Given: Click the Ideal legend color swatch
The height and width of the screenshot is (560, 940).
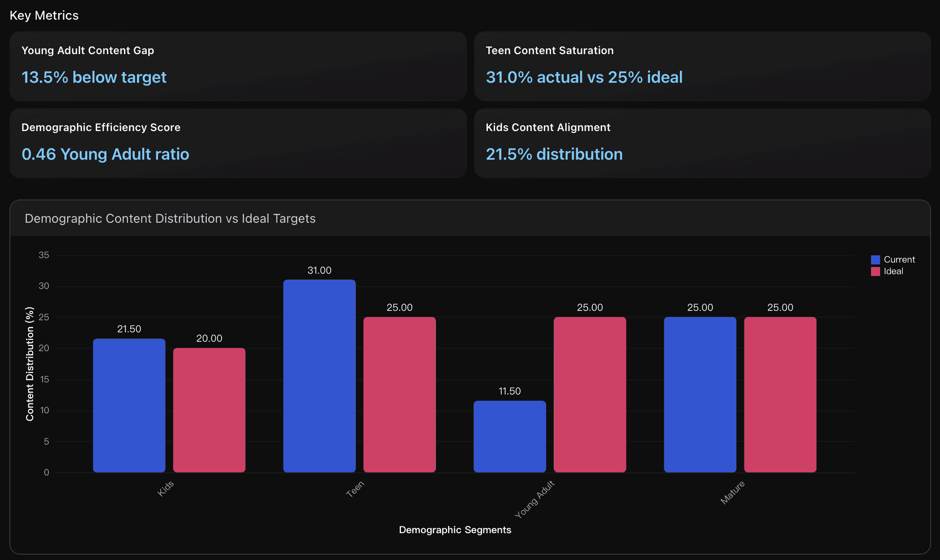Looking at the screenshot, I should coord(875,271).
